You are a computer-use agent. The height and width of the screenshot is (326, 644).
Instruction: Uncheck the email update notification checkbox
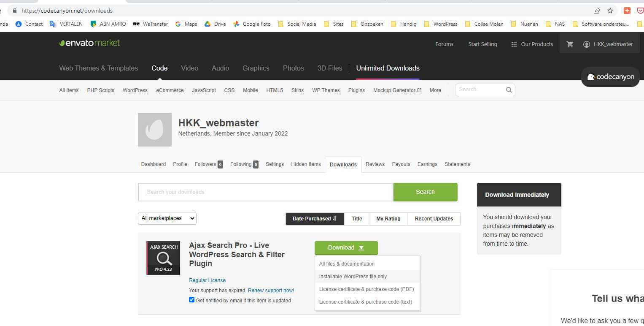(x=192, y=300)
